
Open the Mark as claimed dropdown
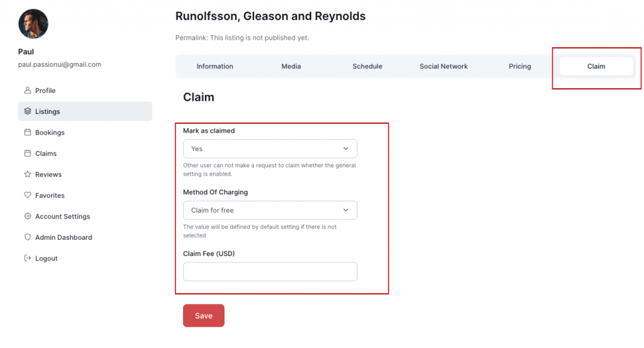pos(270,149)
